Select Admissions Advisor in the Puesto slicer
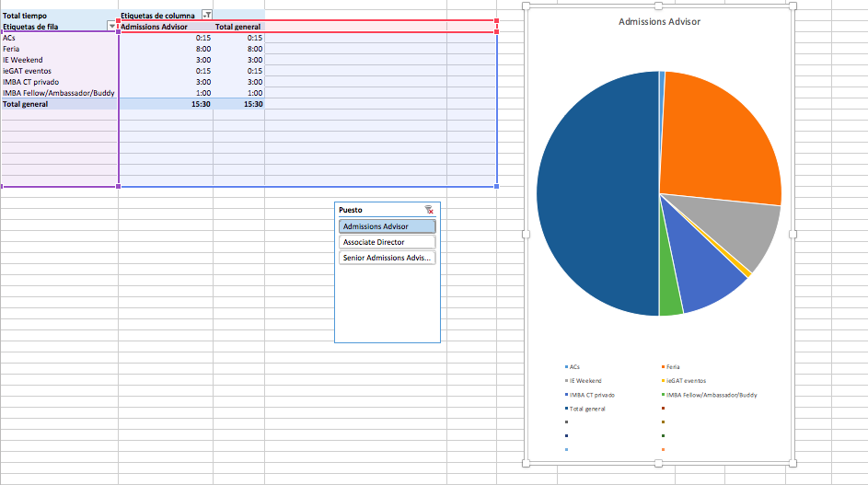This screenshot has height=485, width=868. [387, 226]
